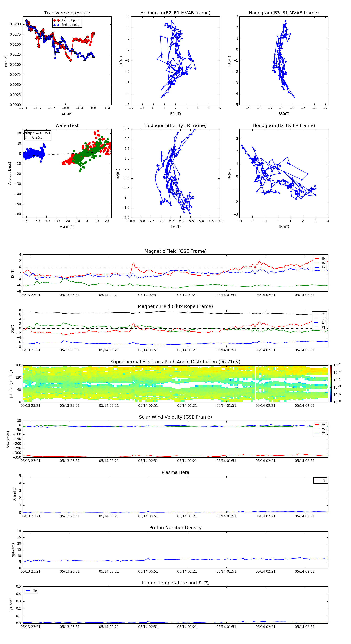Click the pitch angle colorbar scale
Viewport: 351px width, 644px height.
pyautogui.click(x=331, y=384)
